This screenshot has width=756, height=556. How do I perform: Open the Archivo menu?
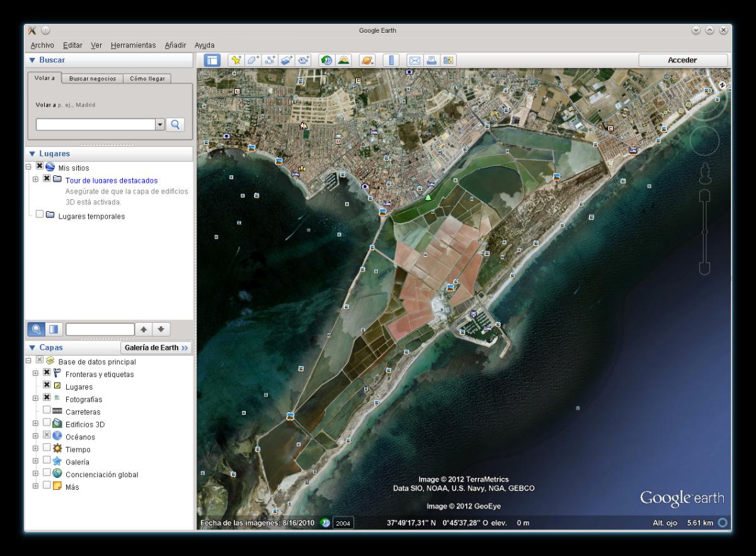(42, 45)
